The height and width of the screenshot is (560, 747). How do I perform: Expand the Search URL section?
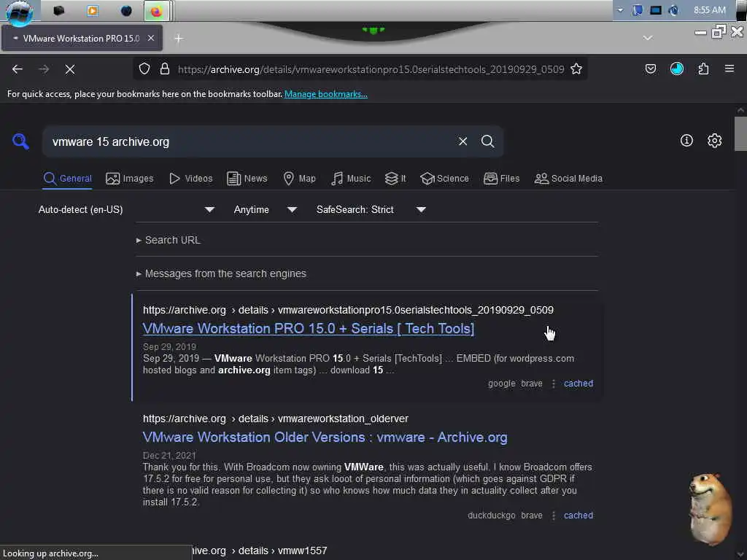pyautogui.click(x=169, y=240)
